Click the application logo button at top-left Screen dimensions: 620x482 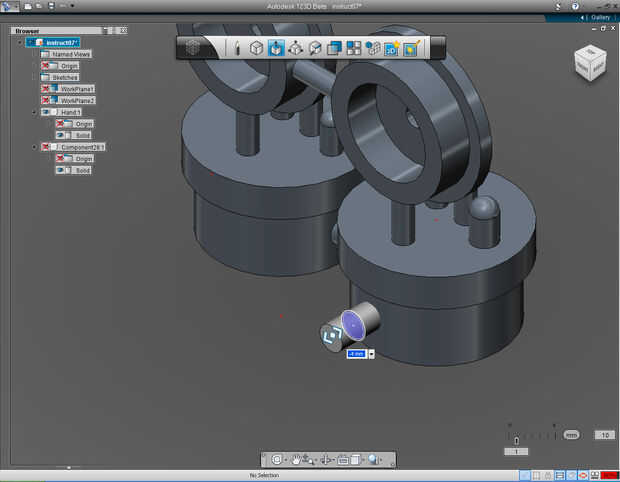(x=9, y=6)
